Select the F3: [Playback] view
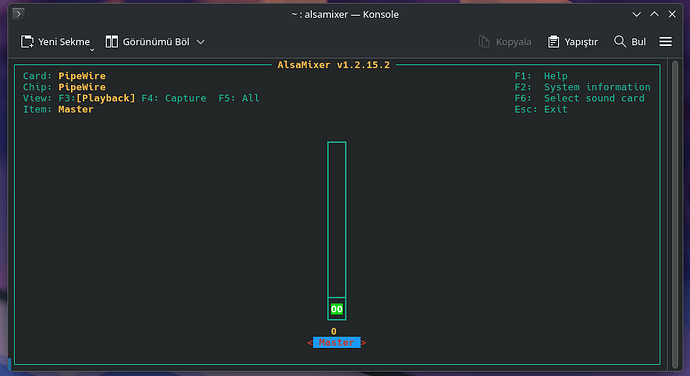 (x=97, y=98)
